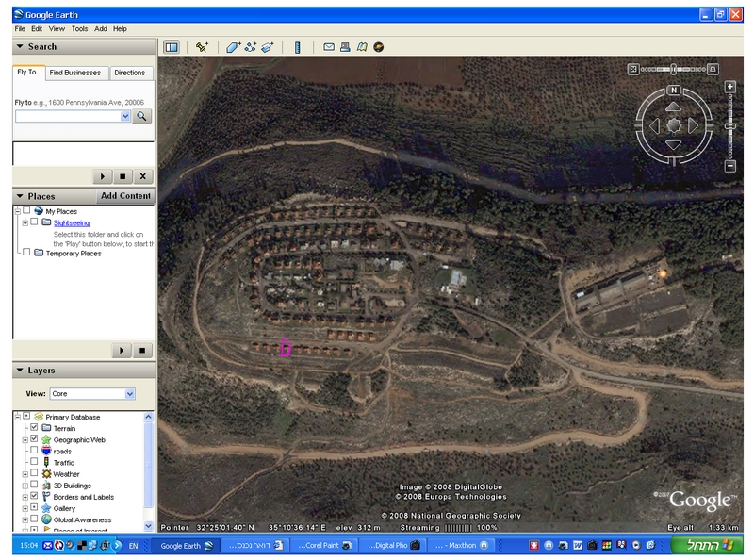Click the magenta placemark on the map

click(x=286, y=347)
